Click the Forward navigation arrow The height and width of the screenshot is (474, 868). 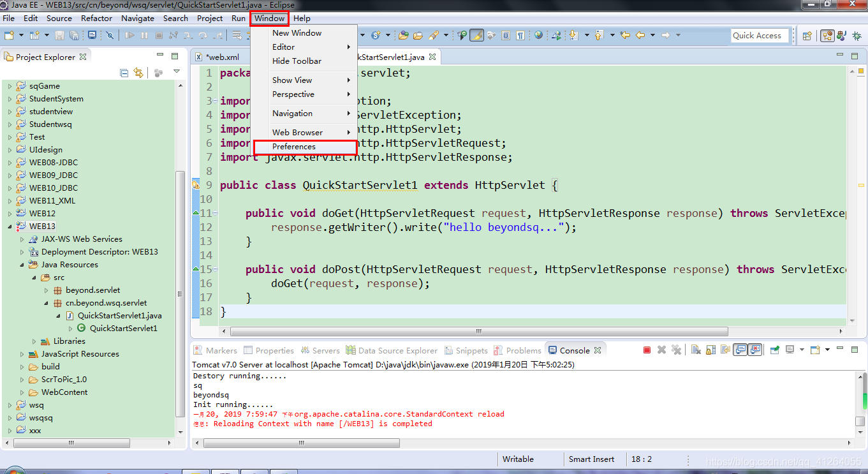click(x=665, y=35)
